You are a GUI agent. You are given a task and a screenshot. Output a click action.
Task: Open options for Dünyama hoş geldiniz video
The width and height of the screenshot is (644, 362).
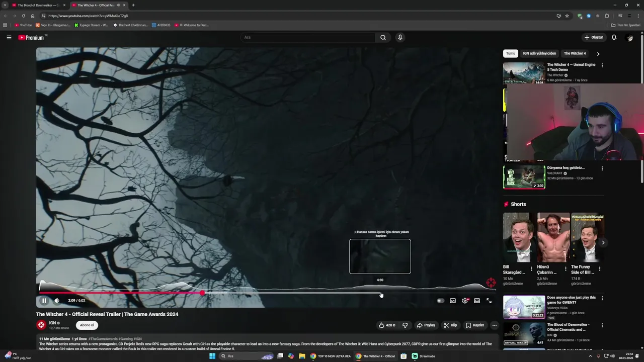tap(602, 168)
